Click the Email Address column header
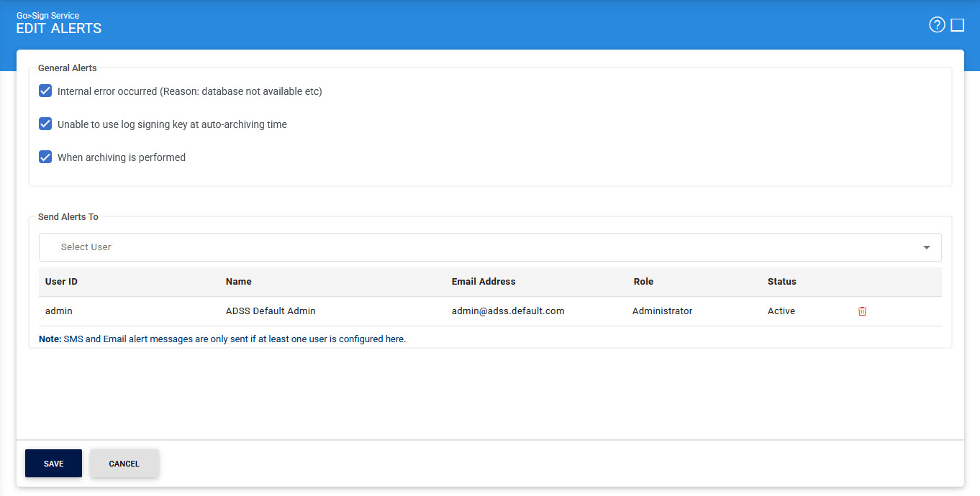Viewport: 980px width, 496px height. point(484,282)
